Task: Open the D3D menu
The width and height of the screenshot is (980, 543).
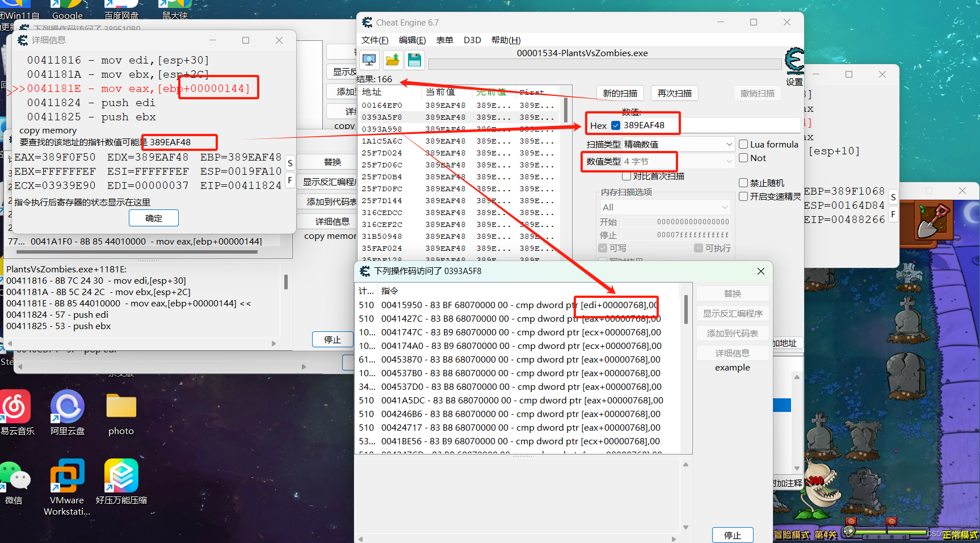Action: [x=472, y=40]
